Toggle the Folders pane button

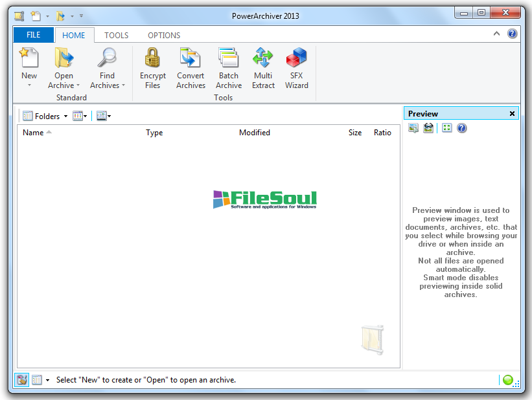pyautogui.click(x=41, y=117)
